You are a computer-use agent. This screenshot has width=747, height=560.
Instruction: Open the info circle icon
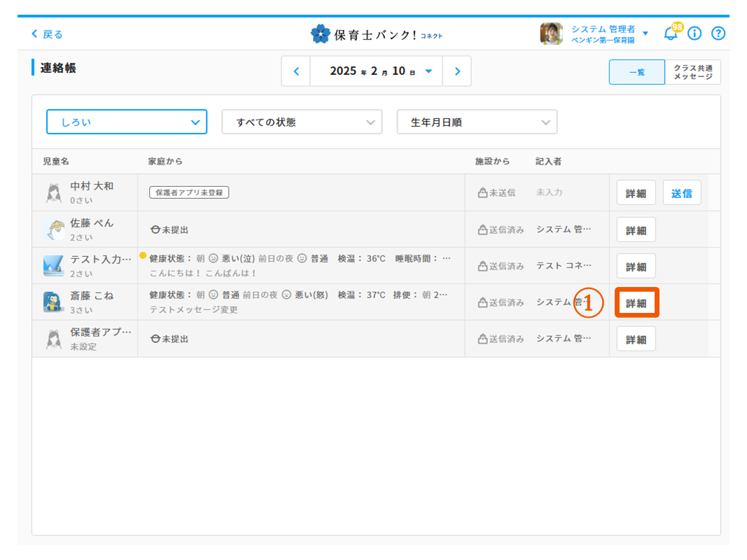(x=694, y=34)
